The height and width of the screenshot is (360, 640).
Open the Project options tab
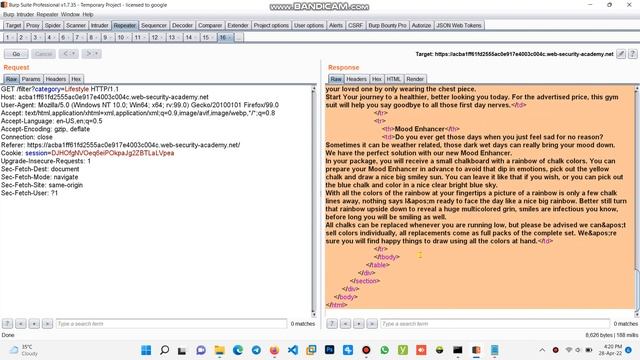pos(271,25)
